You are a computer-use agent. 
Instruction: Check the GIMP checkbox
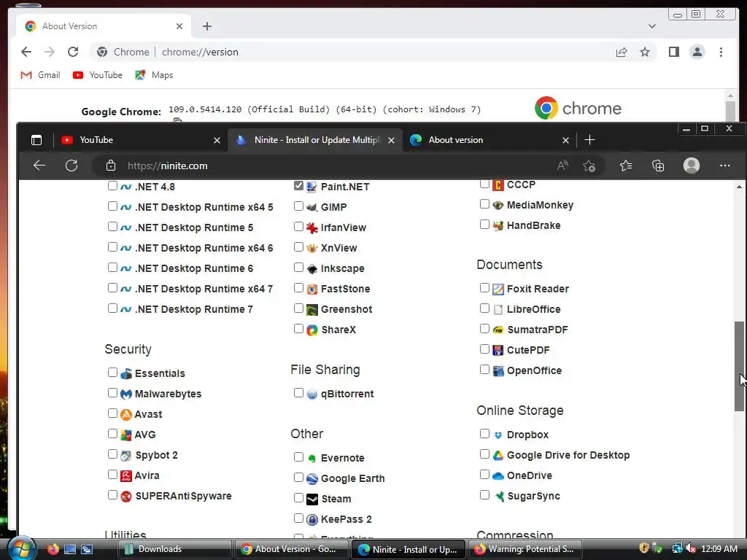coord(298,206)
